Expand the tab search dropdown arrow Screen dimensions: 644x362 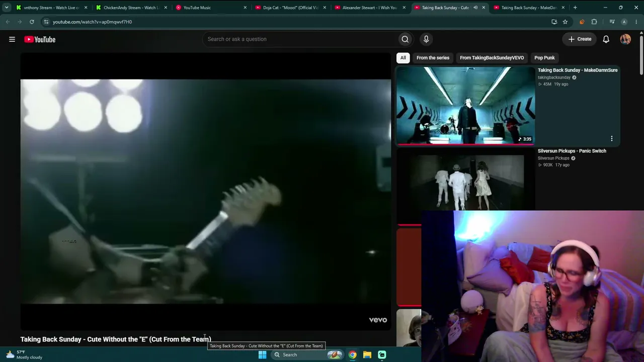(7, 8)
